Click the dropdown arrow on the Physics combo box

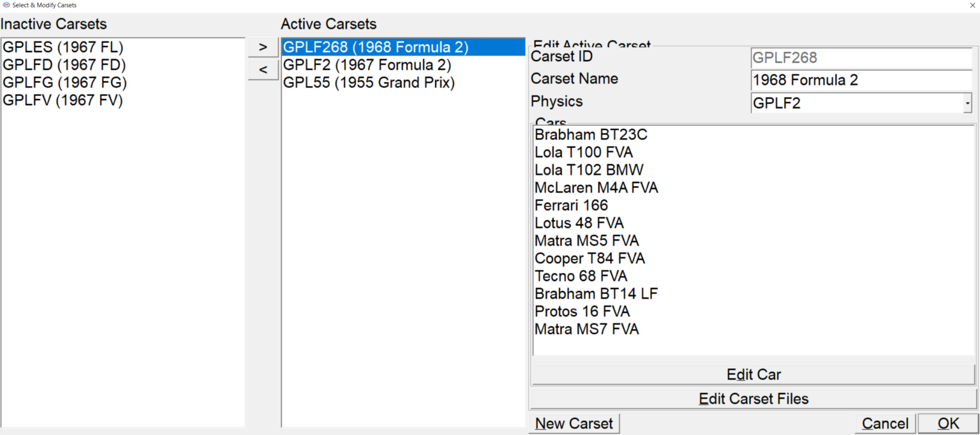tap(967, 102)
